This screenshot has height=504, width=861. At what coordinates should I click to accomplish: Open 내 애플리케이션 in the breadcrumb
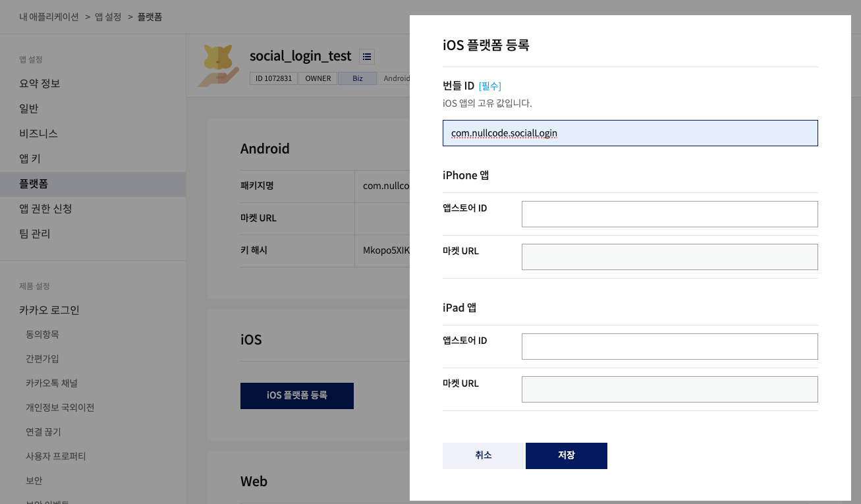(x=49, y=16)
